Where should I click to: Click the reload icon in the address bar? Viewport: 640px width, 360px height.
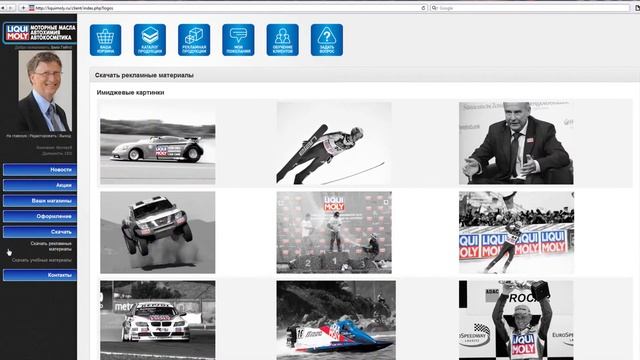point(423,8)
